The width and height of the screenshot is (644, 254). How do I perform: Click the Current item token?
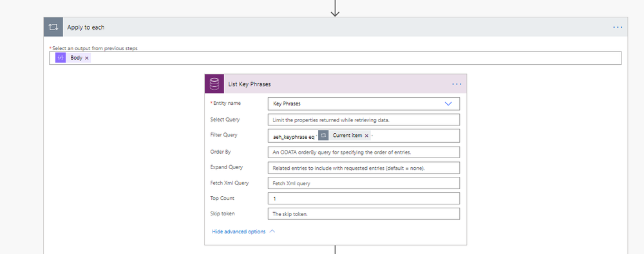tap(344, 136)
